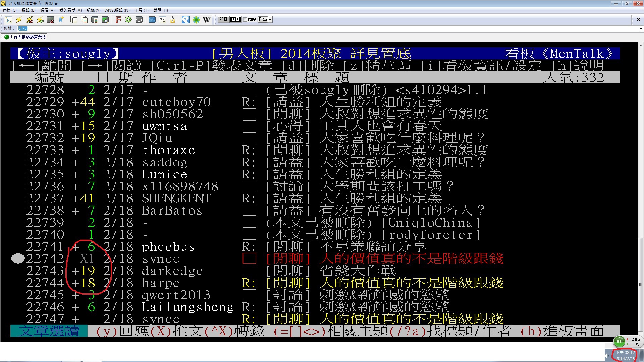Open settings with the green gear icon

[x=128, y=20]
